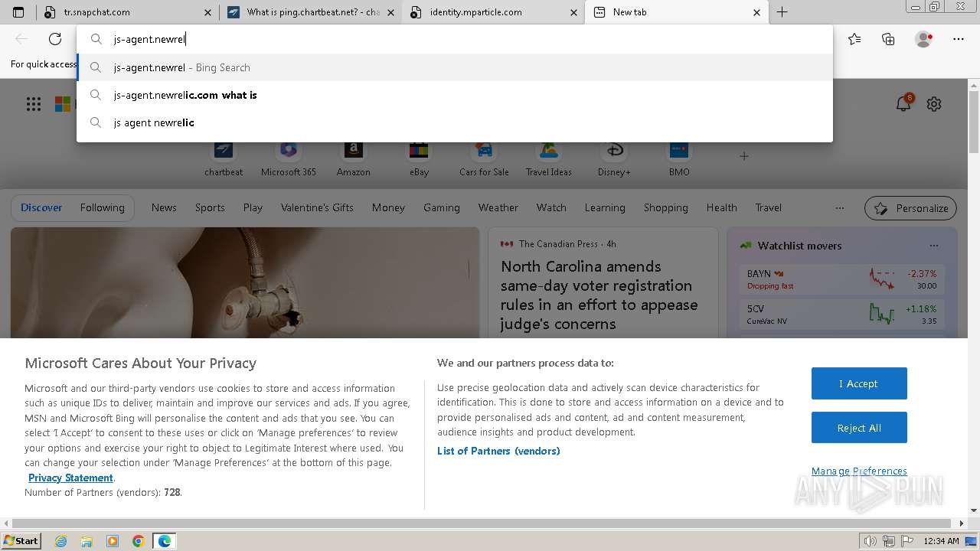
Task: Close the New tab tab
Action: tap(756, 12)
